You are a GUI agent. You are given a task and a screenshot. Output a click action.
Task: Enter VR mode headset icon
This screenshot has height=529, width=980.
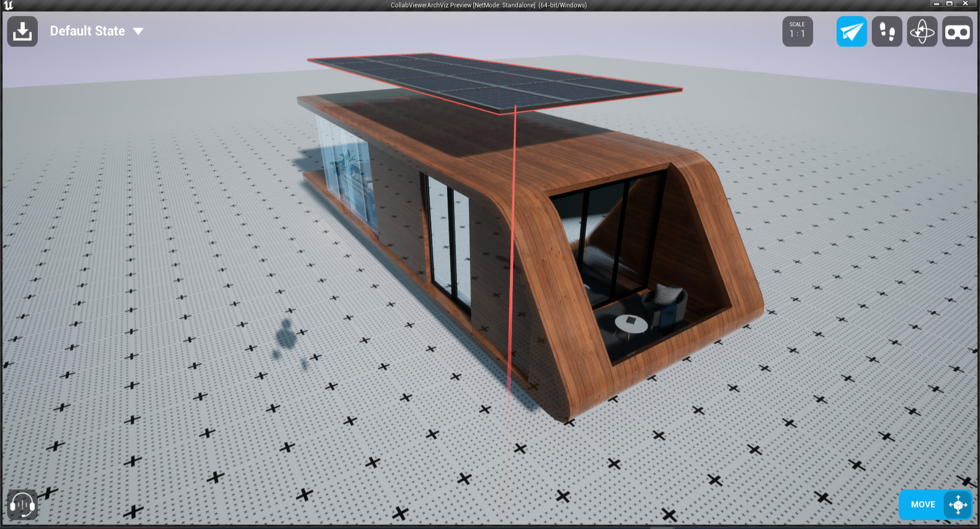tap(957, 32)
